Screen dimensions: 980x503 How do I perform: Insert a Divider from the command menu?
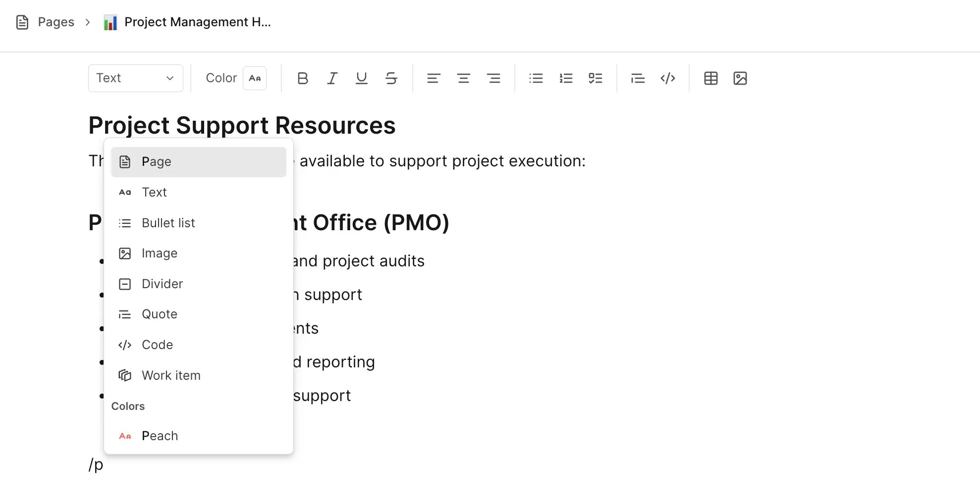pyautogui.click(x=163, y=284)
